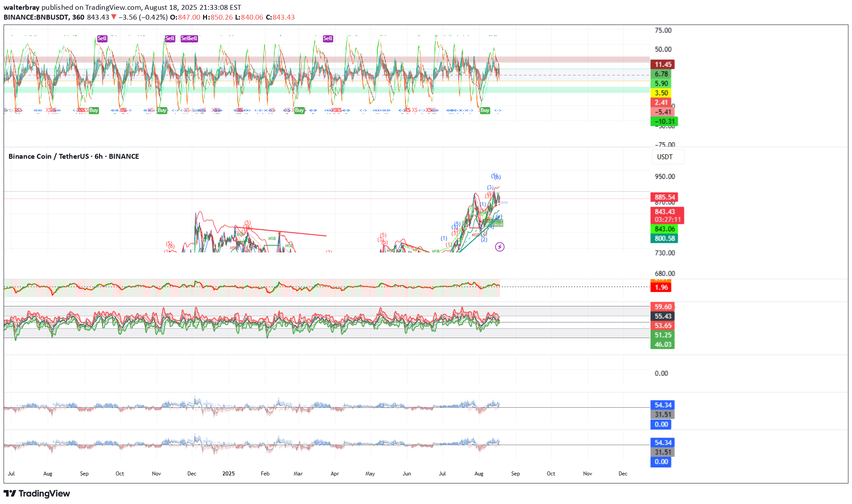Click the May label on time axis
Image resolution: width=852 pixels, height=504 pixels.
[370, 474]
